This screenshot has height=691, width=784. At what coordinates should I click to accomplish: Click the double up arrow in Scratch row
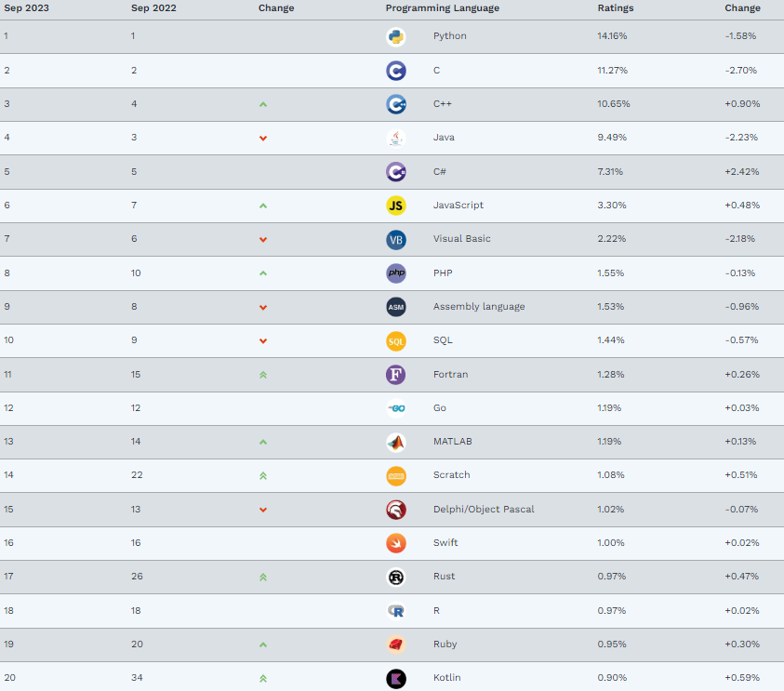click(x=263, y=475)
